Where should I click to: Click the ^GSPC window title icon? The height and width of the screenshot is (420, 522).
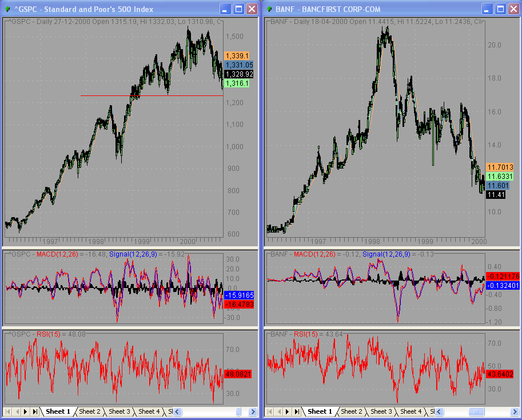pos(8,9)
